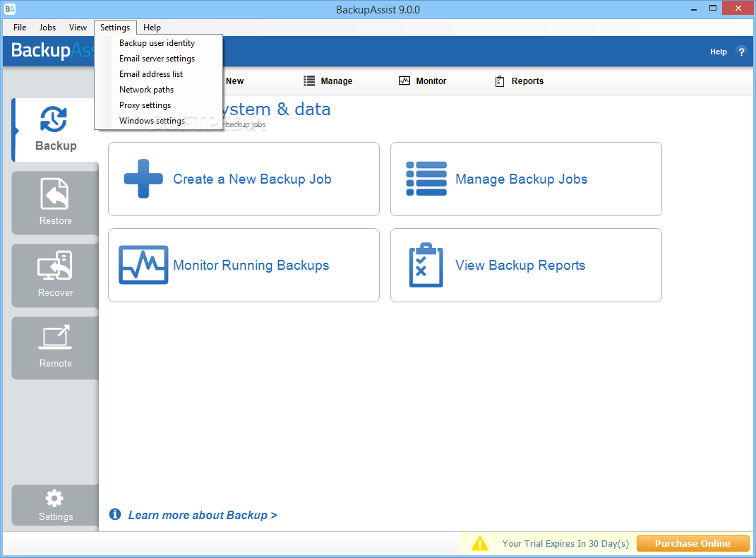This screenshot has height=558, width=756.
Task: Click the blue question mark help icon
Action: 742,52
